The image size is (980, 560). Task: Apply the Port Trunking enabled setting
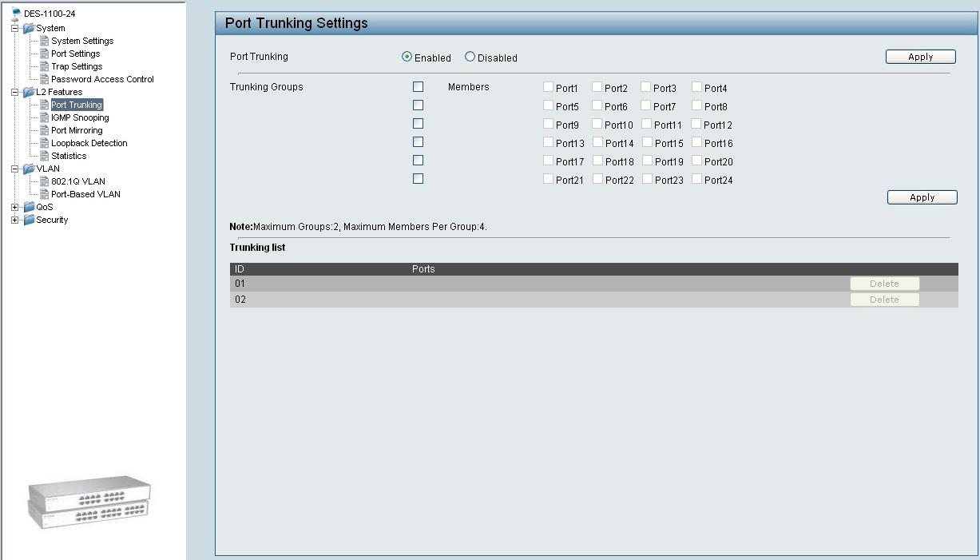(921, 57)
